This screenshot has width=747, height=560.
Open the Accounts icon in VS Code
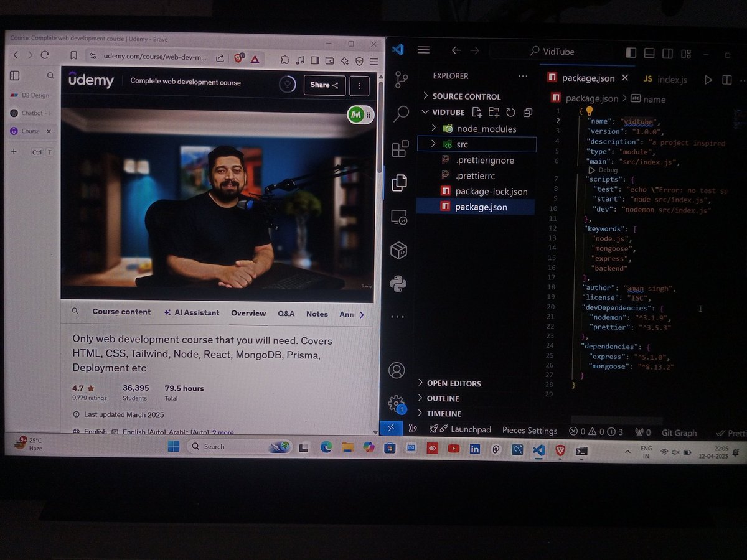click(x=397, y=371)
